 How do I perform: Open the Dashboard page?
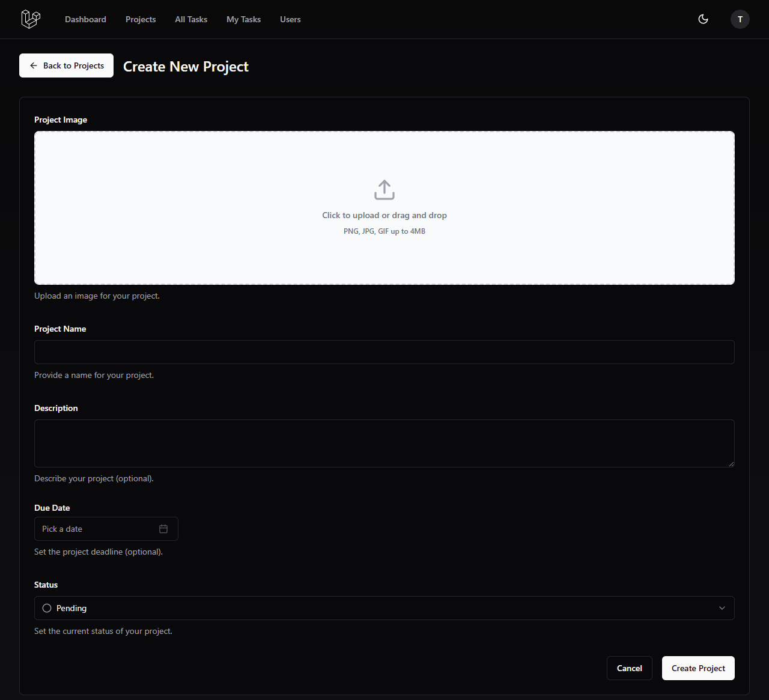pyautogui.click(x=85, y=19)
